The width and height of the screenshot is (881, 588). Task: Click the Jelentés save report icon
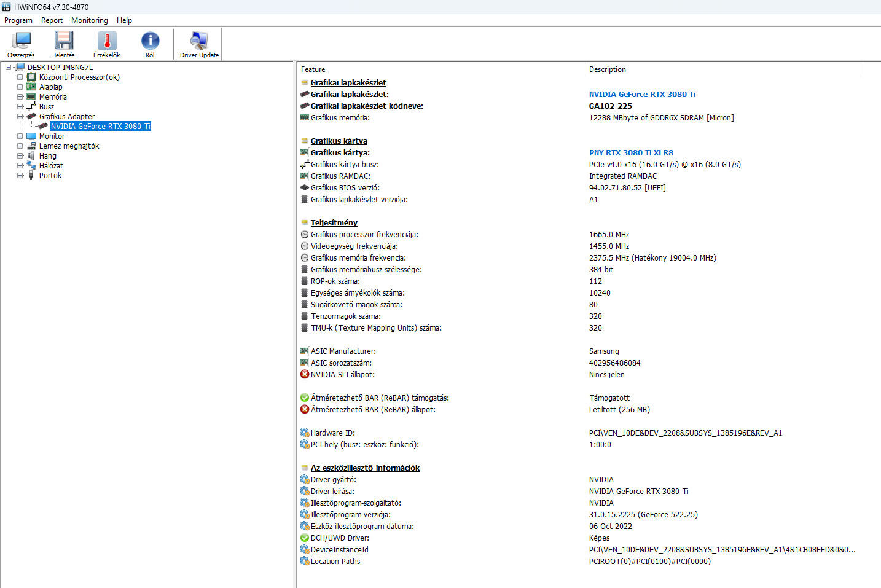pos(64,41)
